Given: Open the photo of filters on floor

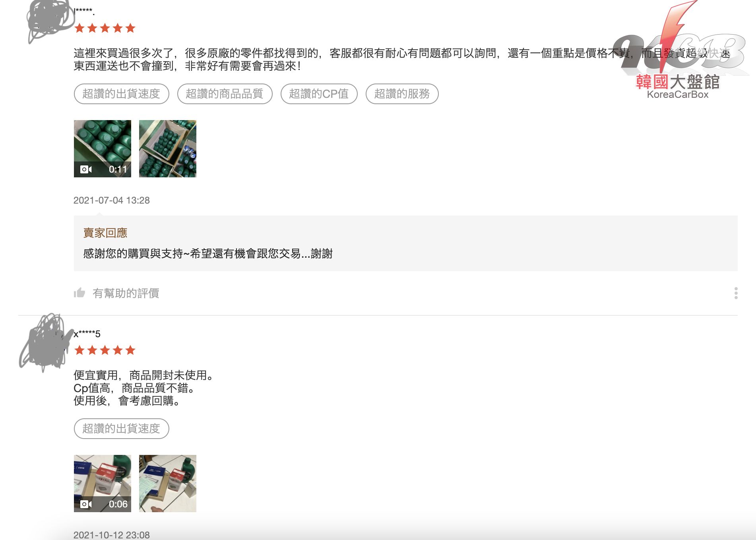Looking at the screenshot, I should coord(168,483).
